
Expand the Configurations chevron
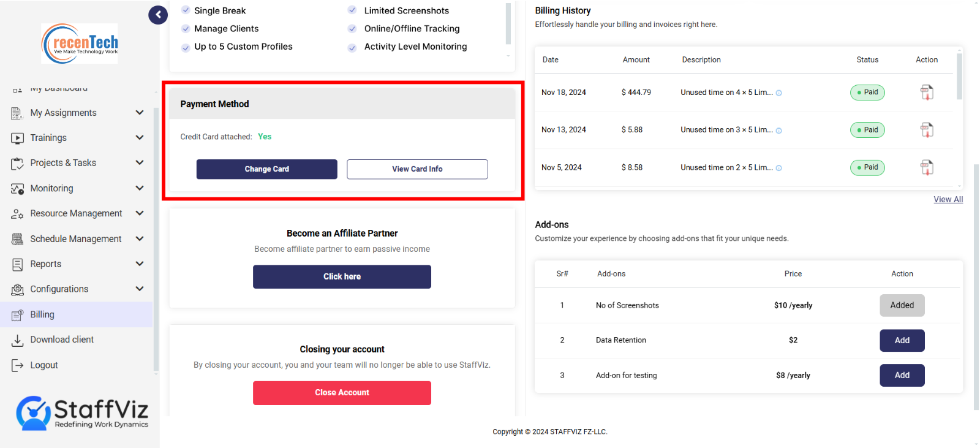coord(140,289)
